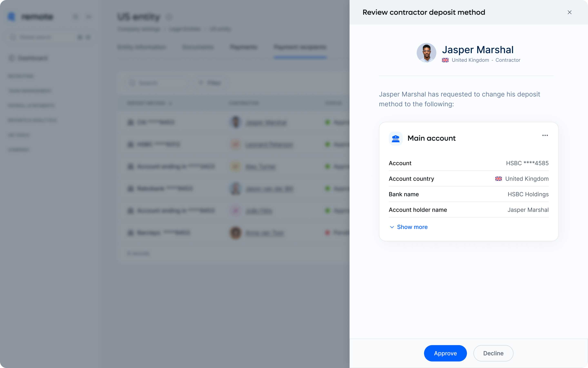Switch to the Payment recipients tab
Viewport: 588px width, 368px height.
click(300, 47)
